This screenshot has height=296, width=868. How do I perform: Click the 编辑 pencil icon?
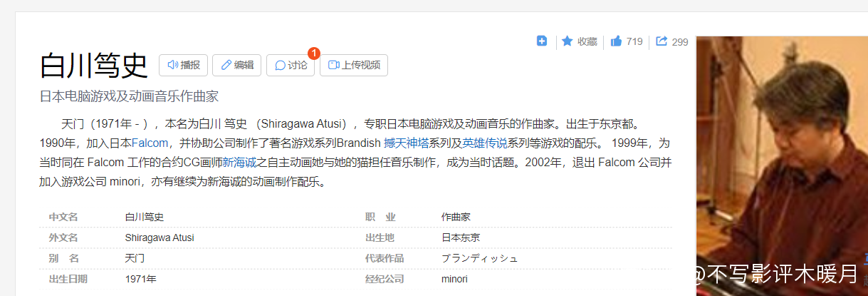coord(226,65)
